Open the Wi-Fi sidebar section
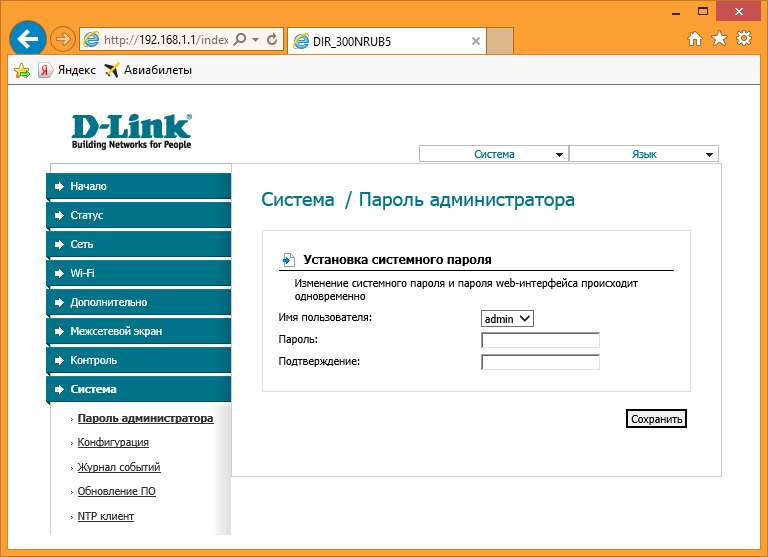This screenshot has width=768, height=557. (x=139, y=273)
